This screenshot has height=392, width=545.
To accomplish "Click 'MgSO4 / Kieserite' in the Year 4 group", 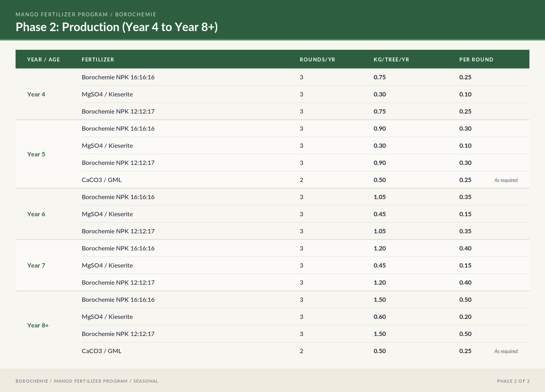I will (x=107, y=94).
